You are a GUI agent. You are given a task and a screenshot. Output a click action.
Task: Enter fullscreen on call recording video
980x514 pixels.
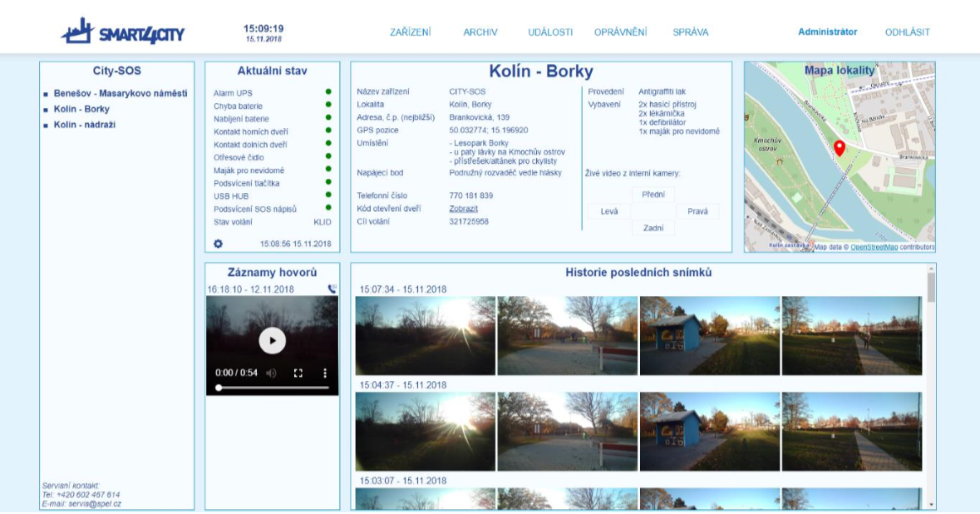[298, 373]
